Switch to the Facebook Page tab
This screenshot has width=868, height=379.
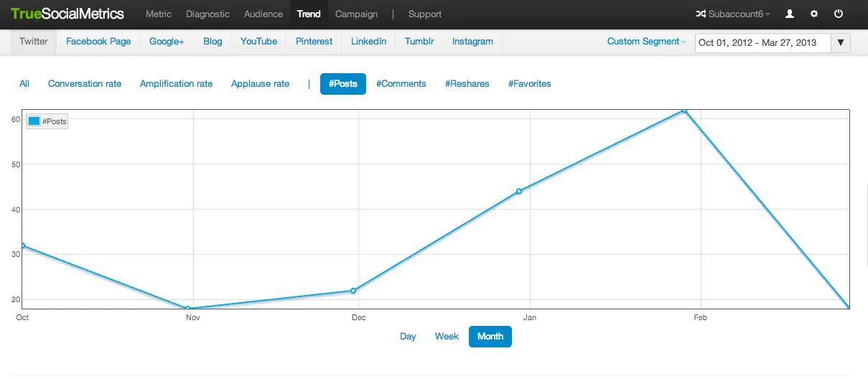98,42
